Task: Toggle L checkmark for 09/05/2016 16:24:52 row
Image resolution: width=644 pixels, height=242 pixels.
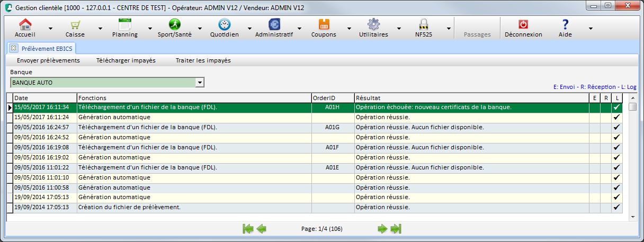Action: (x=617, y=137)
